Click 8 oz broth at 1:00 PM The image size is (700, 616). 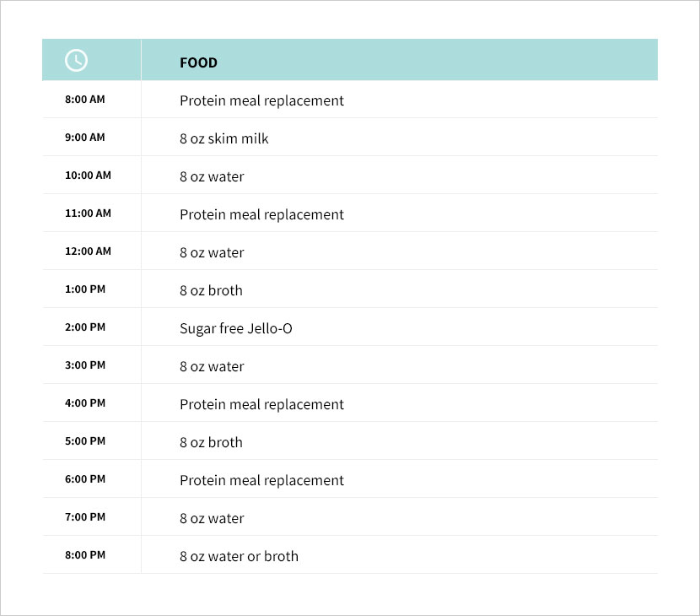211,290
